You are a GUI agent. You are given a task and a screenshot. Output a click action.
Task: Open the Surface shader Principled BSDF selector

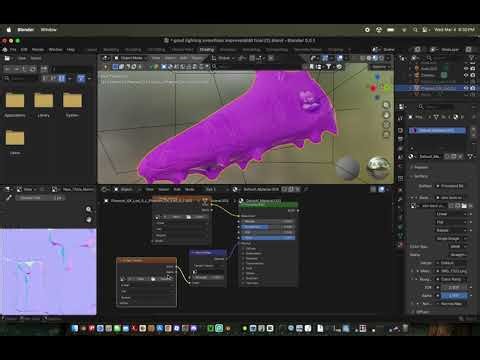coord(452,186)
